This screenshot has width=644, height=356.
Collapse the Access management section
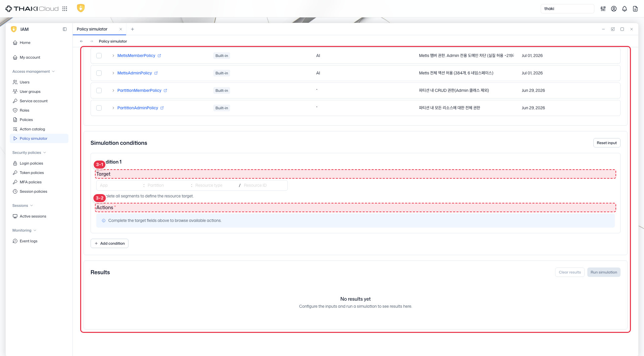[34, 71]
